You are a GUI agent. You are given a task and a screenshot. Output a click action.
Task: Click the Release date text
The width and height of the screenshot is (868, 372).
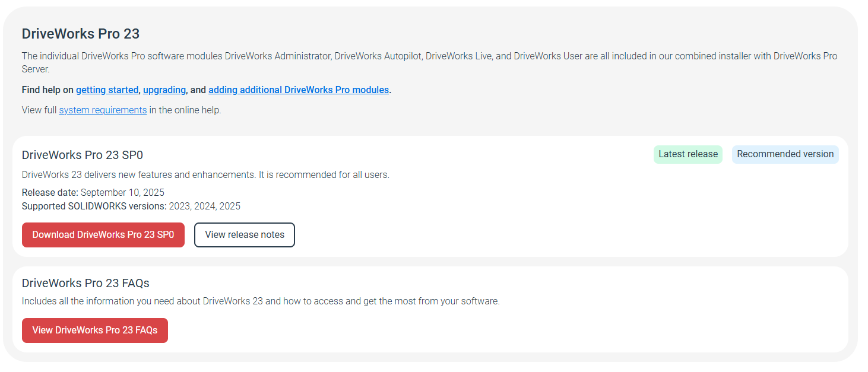coord(50,192)
